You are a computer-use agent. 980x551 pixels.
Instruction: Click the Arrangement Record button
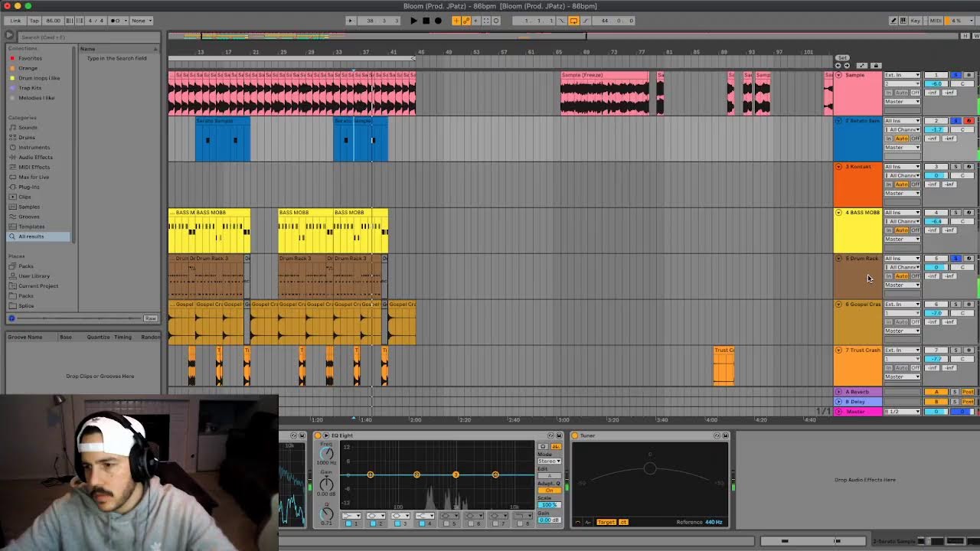click(x=438, y=21)
